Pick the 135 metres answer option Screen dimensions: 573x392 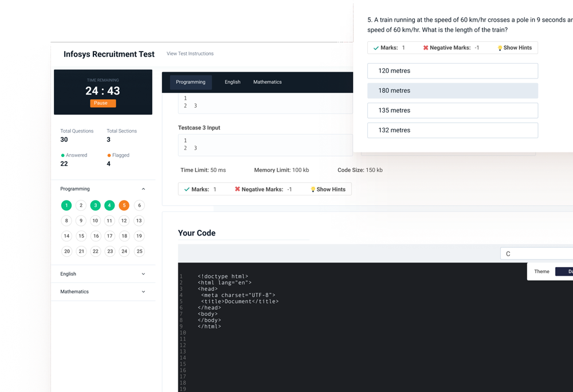(x=453, y=111)
